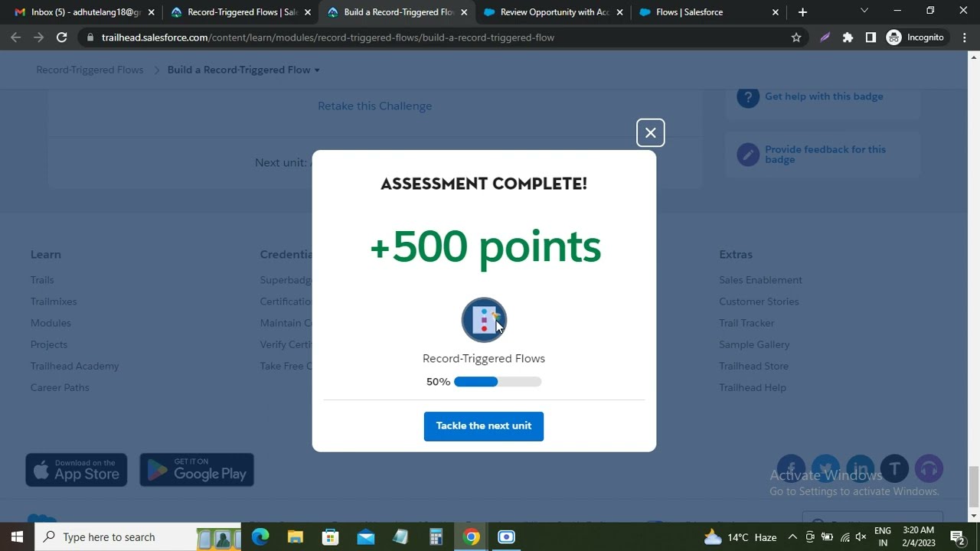980x551 pixels.
Task: Toggle the browser side panel icon
Action: 871,37
